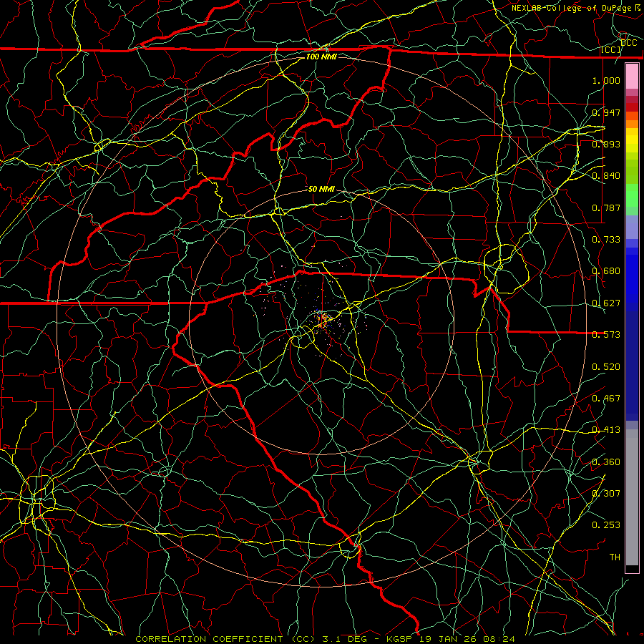Click the 0.680 legend value
This screenshot has height=644, width=644.
click(x=606, y=271)
